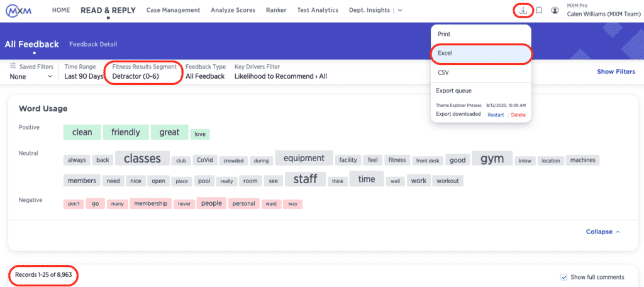
Task: Open the user profile icon
Action: (555, 11)
